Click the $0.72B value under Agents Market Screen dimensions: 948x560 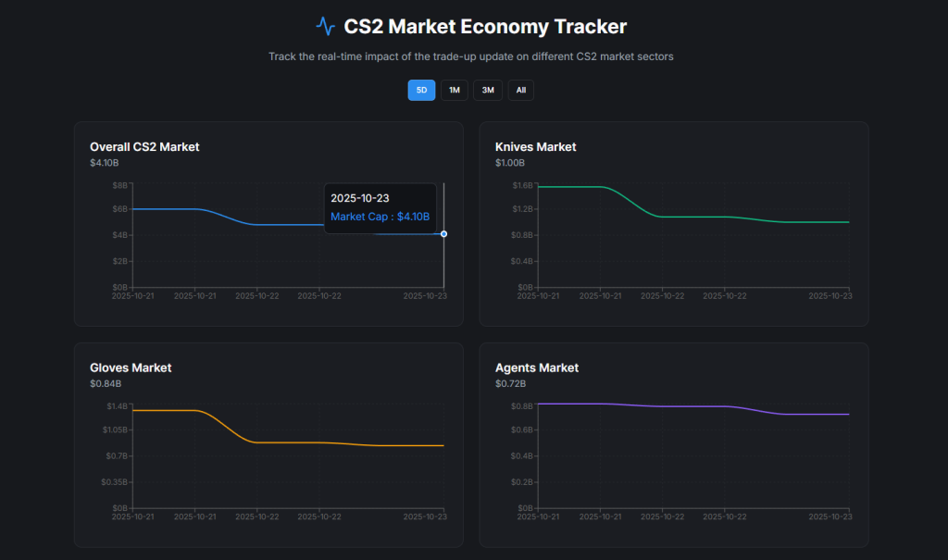[510, 383]
